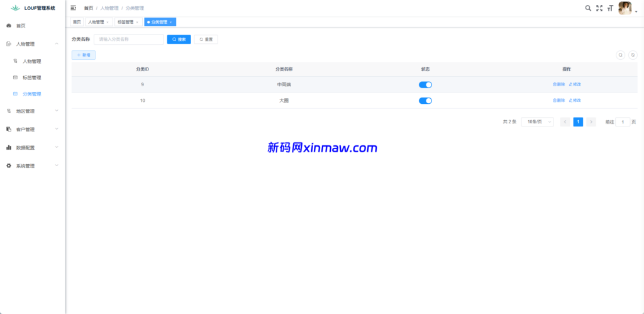Image resolution: width=644 pixels, height=314 pixels.
Task: Open the font size setting icon
Action: tap(610, 8)
